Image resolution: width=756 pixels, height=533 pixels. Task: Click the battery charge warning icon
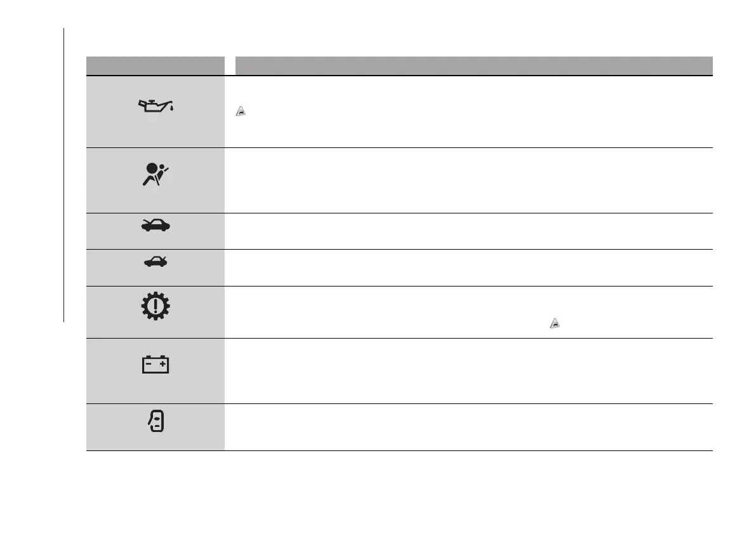(x=156, y=365)
